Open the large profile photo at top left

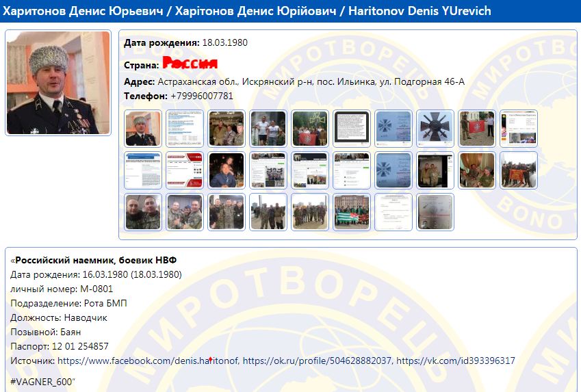coord(58,83)
